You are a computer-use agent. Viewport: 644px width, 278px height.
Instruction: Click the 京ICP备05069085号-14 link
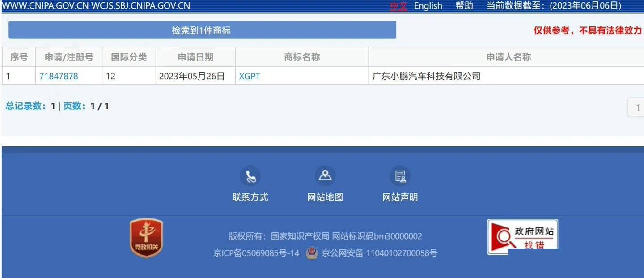point(256,253)
